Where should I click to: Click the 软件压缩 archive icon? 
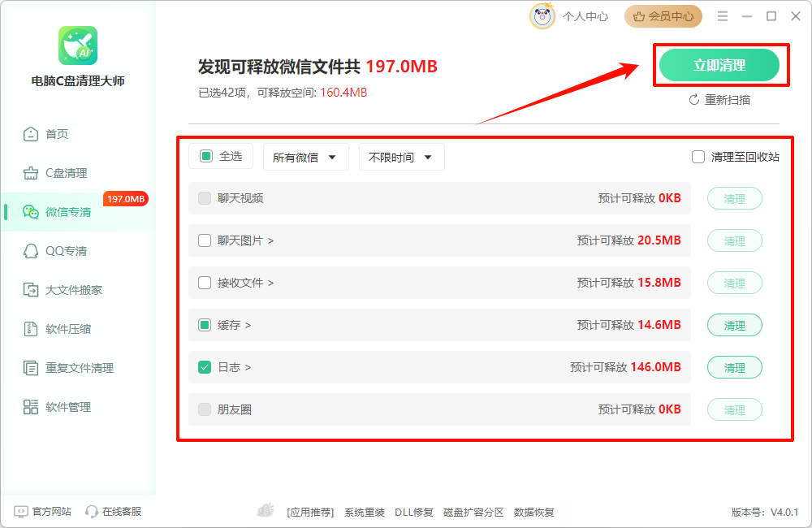click(x=31, y=329)
